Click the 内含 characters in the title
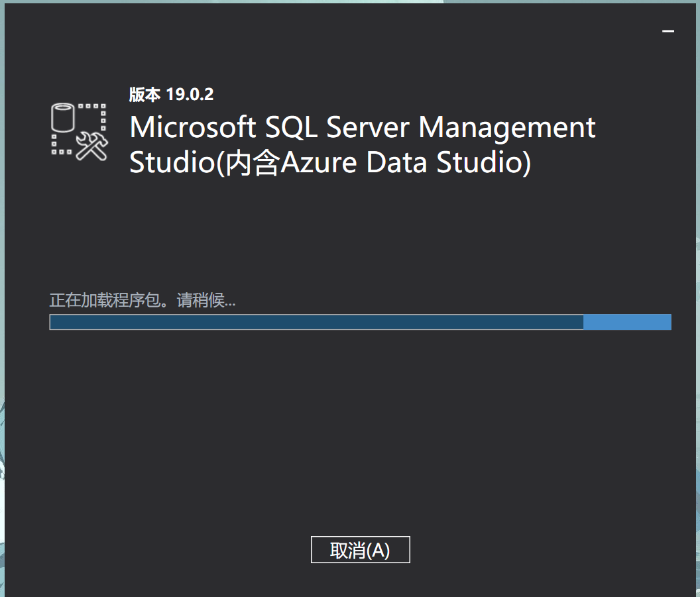This screenshot has width=700, height=597. pyautogui.click(x=253, y=164)
